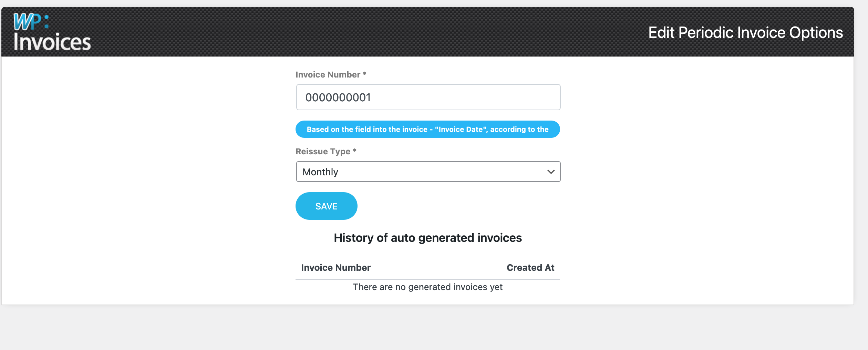This screenshot has width=868, height=350.
Task: Click the white 'Invoices' word in logo
Action: [52, 42]
